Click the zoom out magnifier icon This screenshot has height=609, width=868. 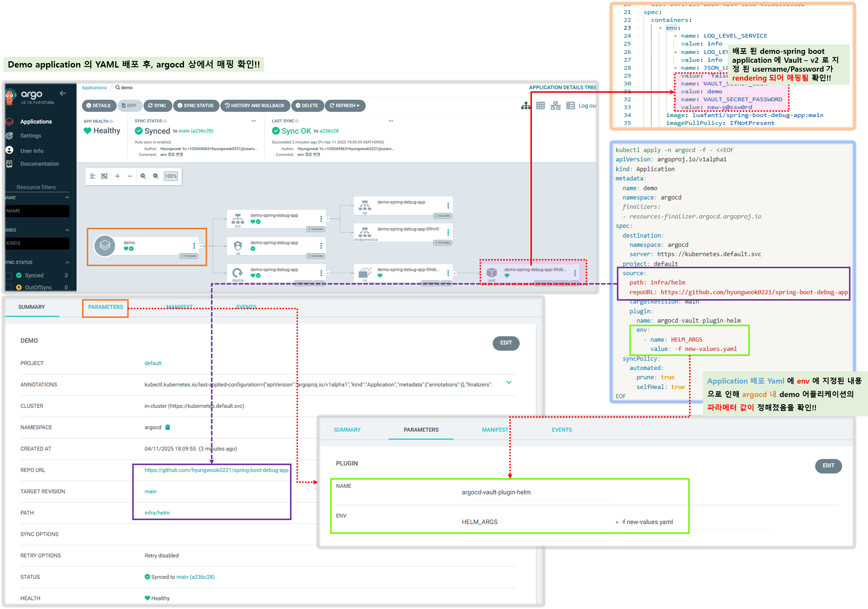[156, 176]
